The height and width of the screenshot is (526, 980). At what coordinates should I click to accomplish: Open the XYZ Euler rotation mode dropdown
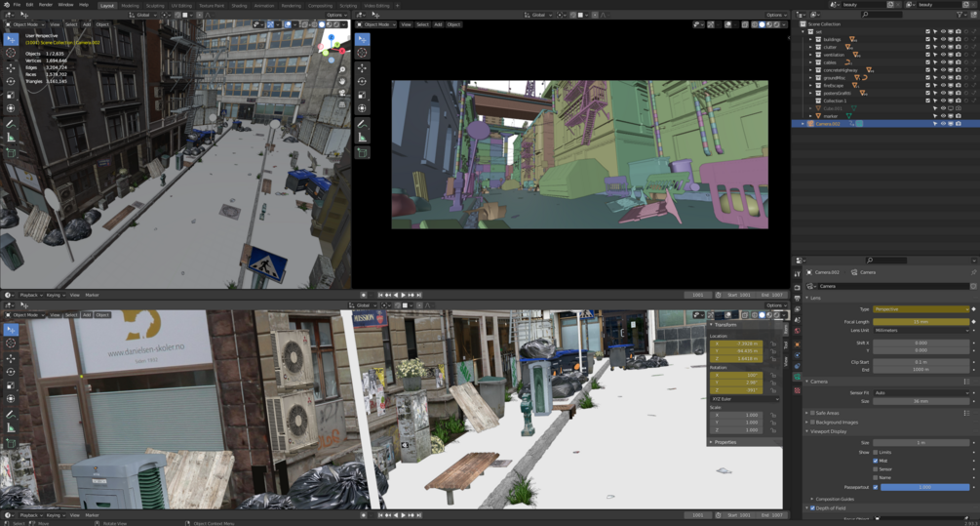click(744, 398)
